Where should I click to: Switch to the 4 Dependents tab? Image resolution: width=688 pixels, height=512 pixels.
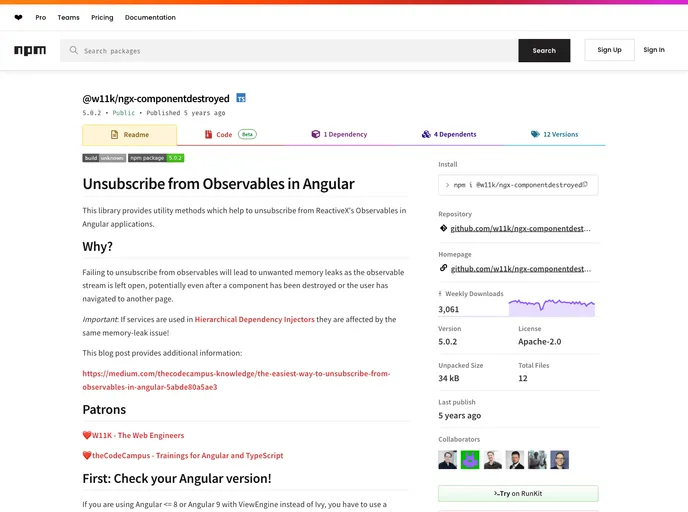[x=449, y=134]
